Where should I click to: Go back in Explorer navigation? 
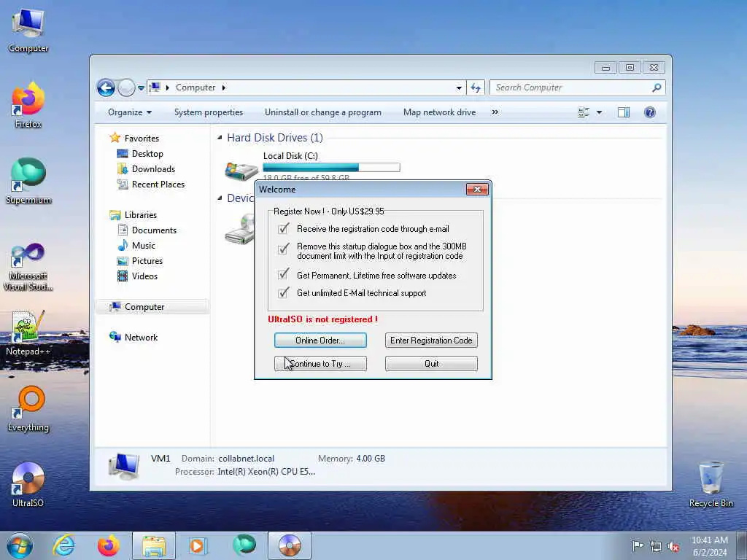106,87
